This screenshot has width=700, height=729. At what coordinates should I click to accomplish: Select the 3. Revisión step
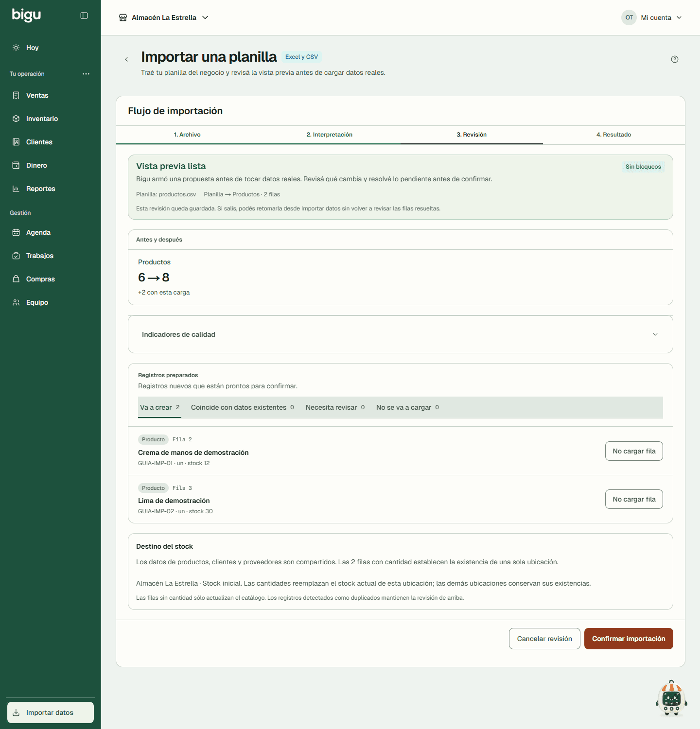tap(472, 135)
